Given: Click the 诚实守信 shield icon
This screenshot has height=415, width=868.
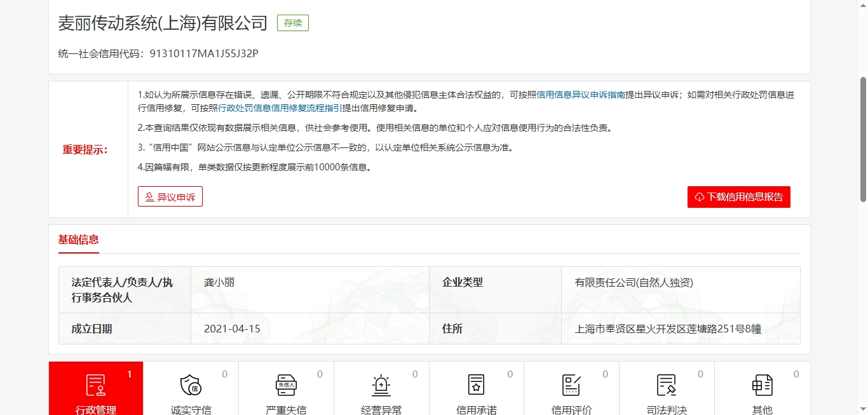Looking at the screenshot, I should (191, 385).
